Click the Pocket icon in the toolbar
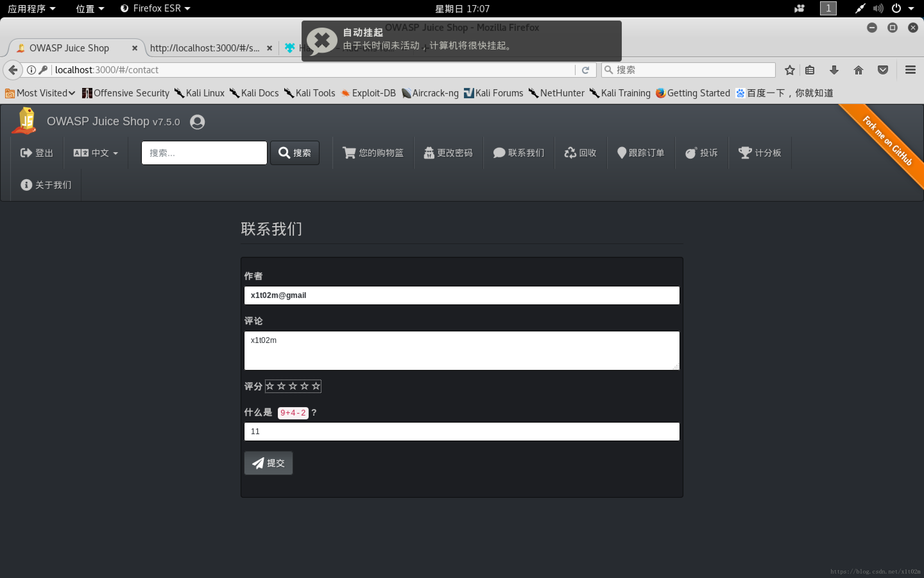 click(x=883, y=70)
